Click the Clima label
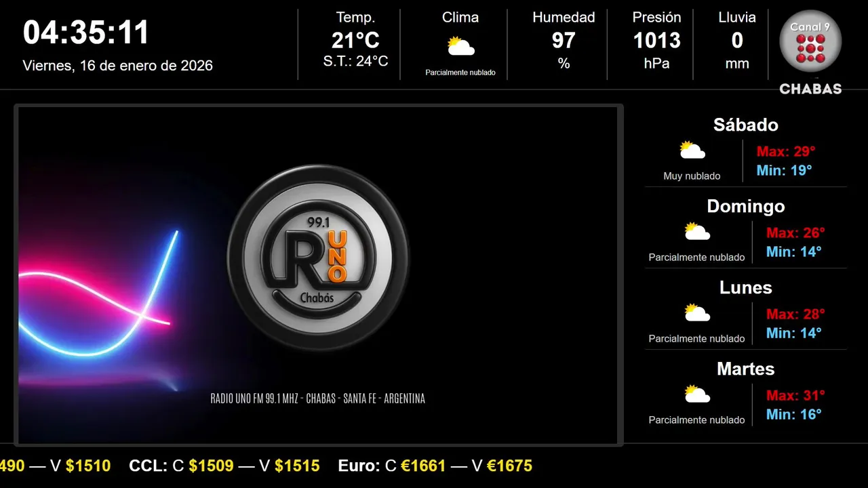Viewport: 868px width, 488px height. (x=460, y=18)
